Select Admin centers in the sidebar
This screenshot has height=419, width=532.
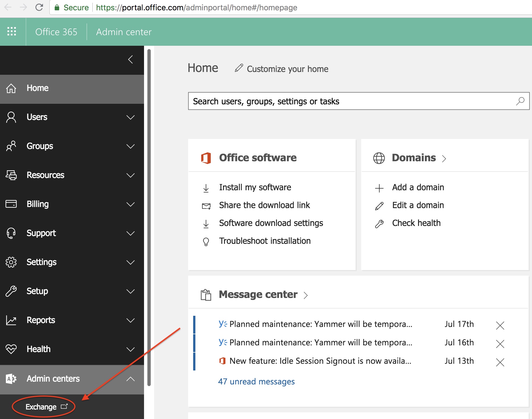click(x=72, y=379)
